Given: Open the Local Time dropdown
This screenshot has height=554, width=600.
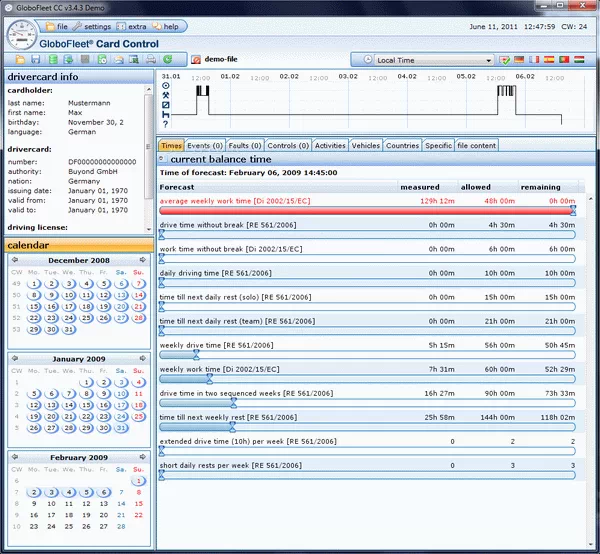Looking at the screenshot, I should tap(488, 60).
